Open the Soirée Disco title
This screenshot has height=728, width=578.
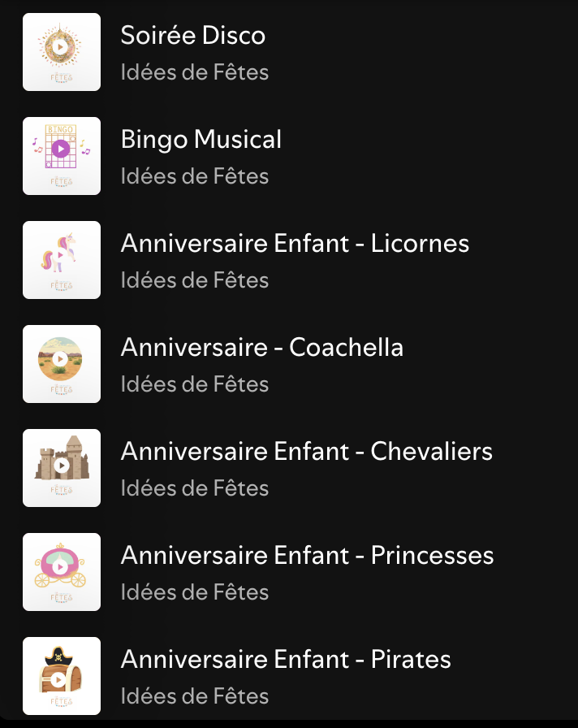(x=193, y=35)
